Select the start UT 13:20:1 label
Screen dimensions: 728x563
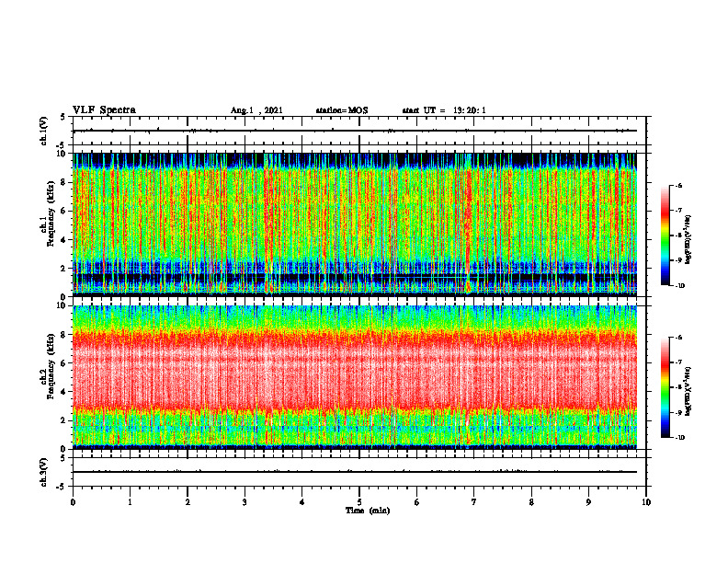pos(444,110)
